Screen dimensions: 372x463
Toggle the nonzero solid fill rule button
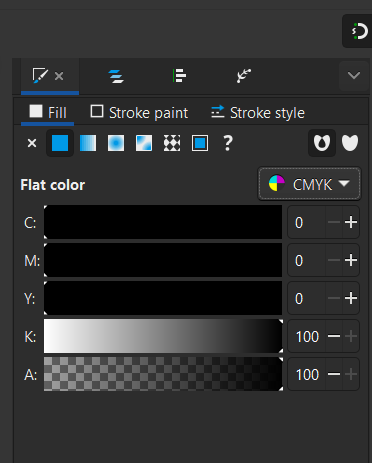point(350,143)
